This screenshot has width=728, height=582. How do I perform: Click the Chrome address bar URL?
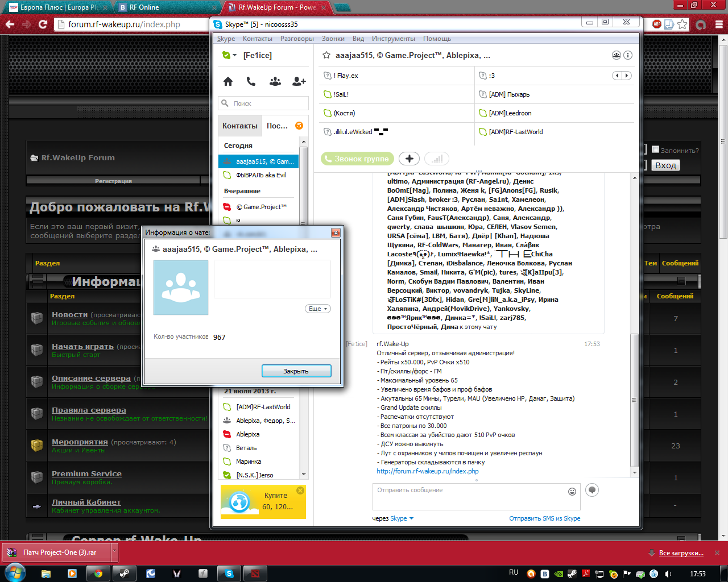coord(125,24)
